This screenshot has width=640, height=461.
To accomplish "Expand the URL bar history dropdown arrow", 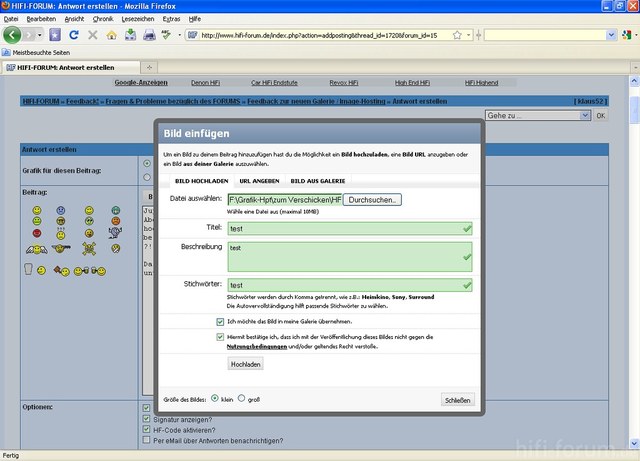I will pyautogui.click(x=471, y=35).
